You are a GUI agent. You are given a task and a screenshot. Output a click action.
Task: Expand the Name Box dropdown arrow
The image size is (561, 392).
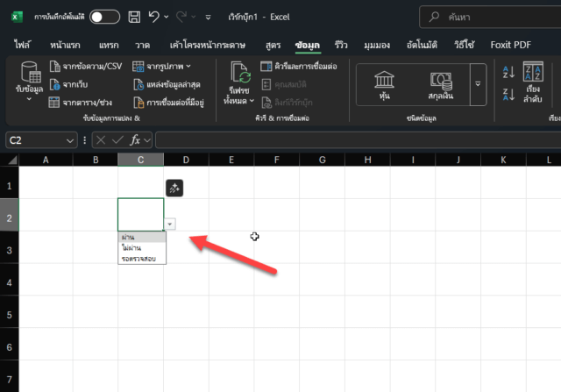(x=70, y=140)
